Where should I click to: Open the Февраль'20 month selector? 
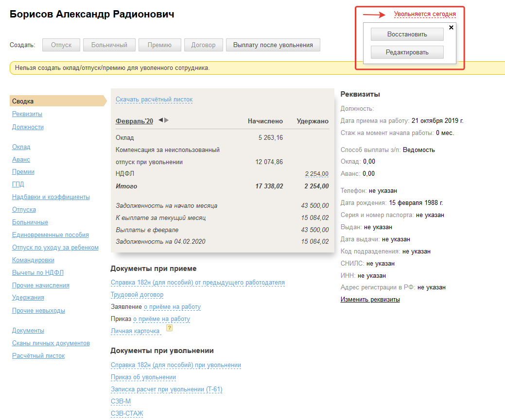(134, 121)
